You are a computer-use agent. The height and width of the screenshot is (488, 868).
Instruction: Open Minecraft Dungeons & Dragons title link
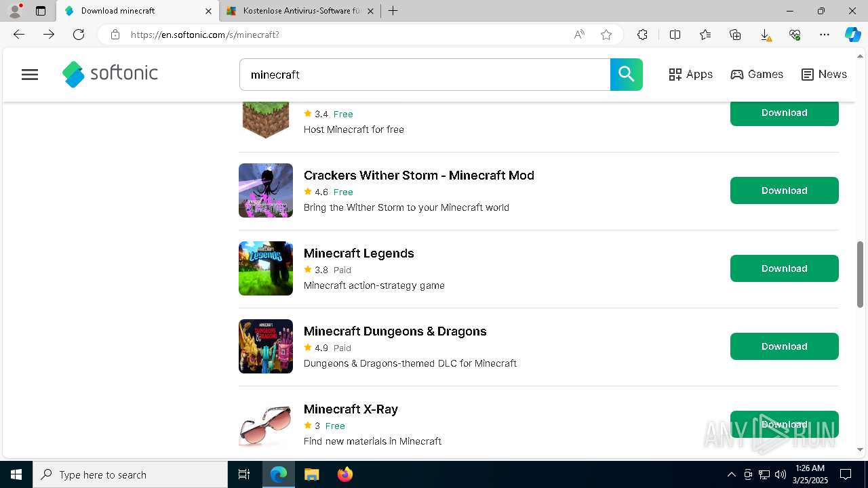click(395, 331)
